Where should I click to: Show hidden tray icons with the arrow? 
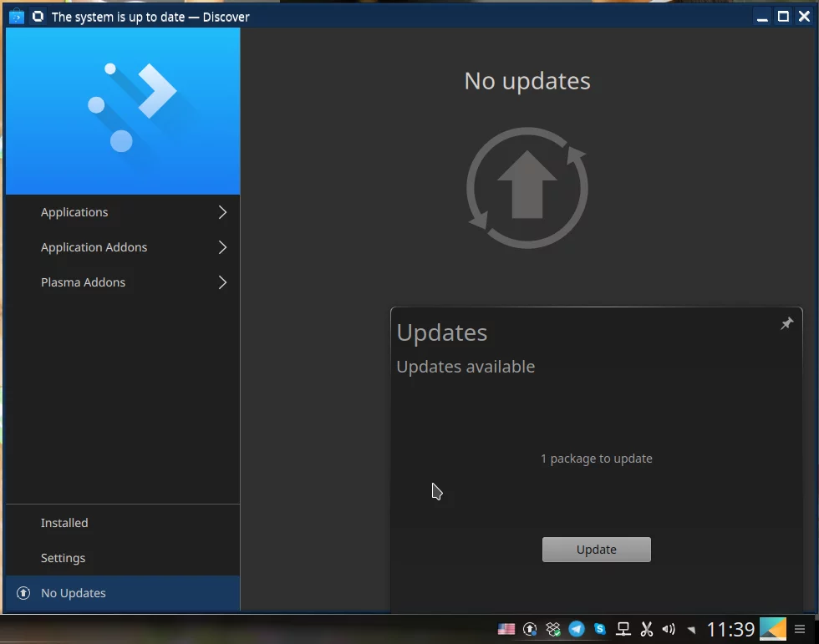click(692, 630)
